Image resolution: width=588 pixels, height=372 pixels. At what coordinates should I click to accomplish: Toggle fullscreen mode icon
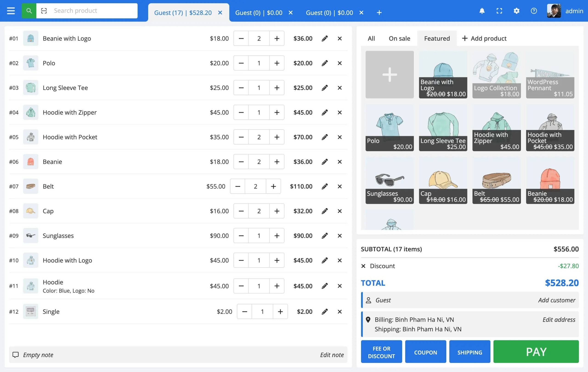pyautogui.click(x=499, y=11)
